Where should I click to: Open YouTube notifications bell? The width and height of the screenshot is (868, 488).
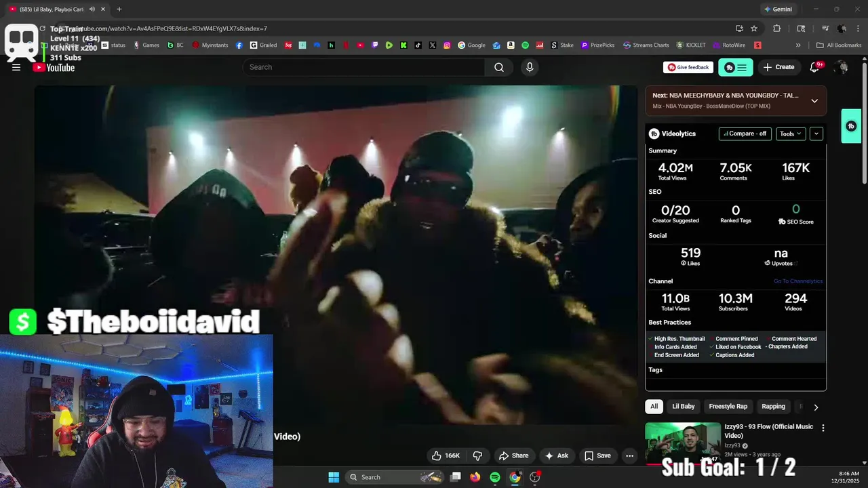coord(815,67)
